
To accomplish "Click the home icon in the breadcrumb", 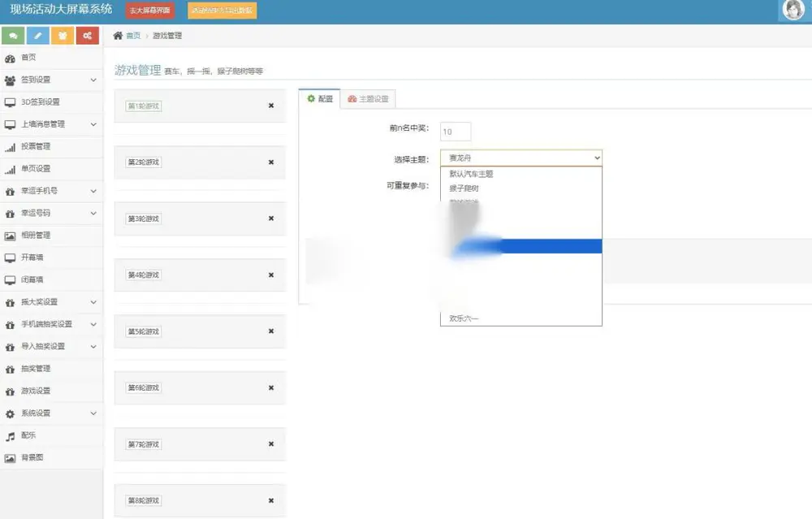I will coord(118,35).
